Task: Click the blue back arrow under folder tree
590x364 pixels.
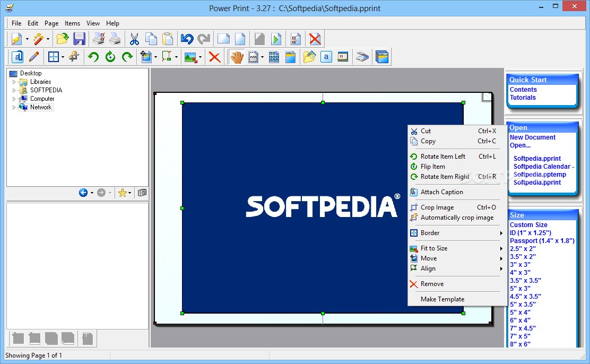Action: click(x=83, y=193)
